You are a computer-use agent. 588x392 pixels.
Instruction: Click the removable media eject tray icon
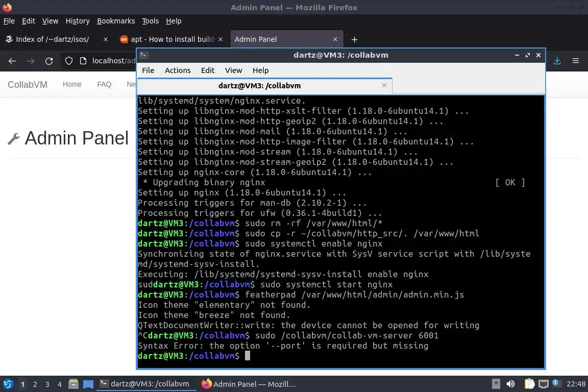click(x=496, y=384)
